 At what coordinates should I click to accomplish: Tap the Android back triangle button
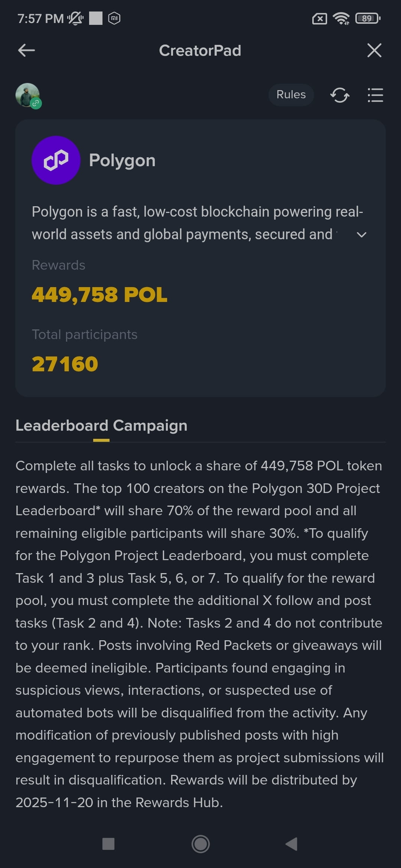tap(292, 844)
